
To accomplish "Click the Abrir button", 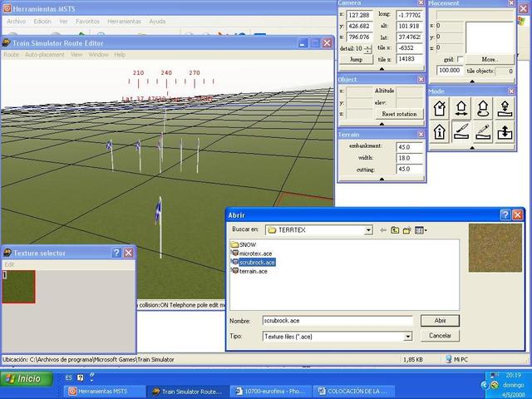I will tap(440, 320).
